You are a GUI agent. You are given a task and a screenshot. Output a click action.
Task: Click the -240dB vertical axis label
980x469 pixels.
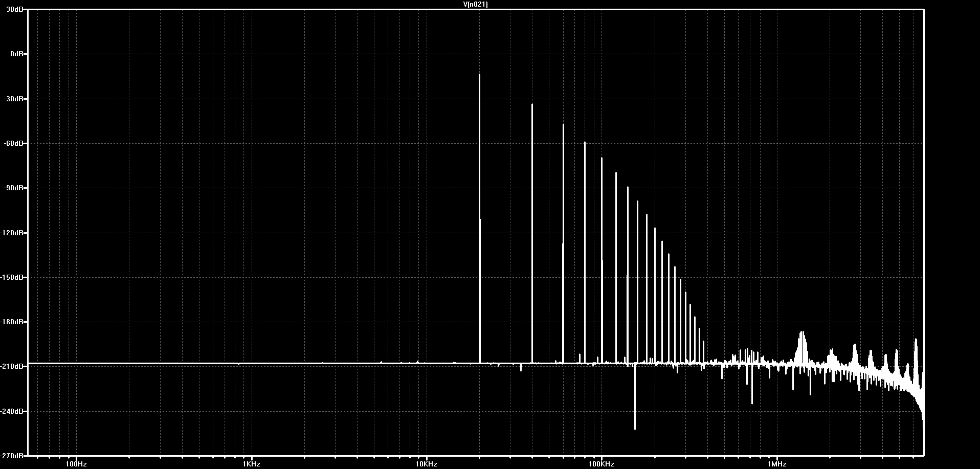pos(13,411)
